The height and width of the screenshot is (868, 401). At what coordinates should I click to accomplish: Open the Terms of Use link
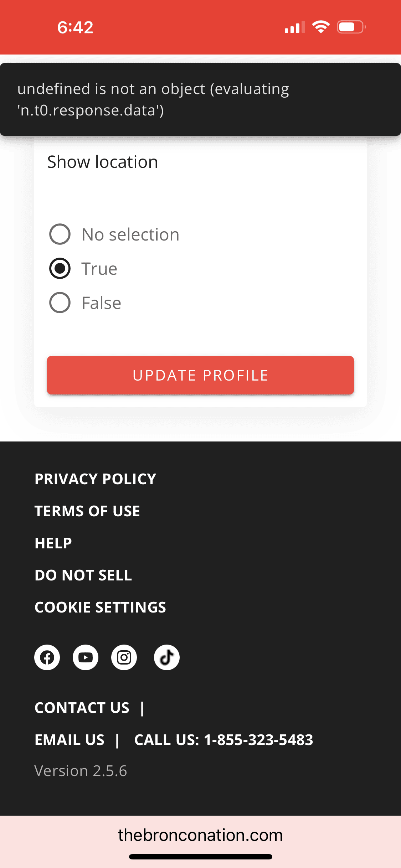click(x=87, y=511)
